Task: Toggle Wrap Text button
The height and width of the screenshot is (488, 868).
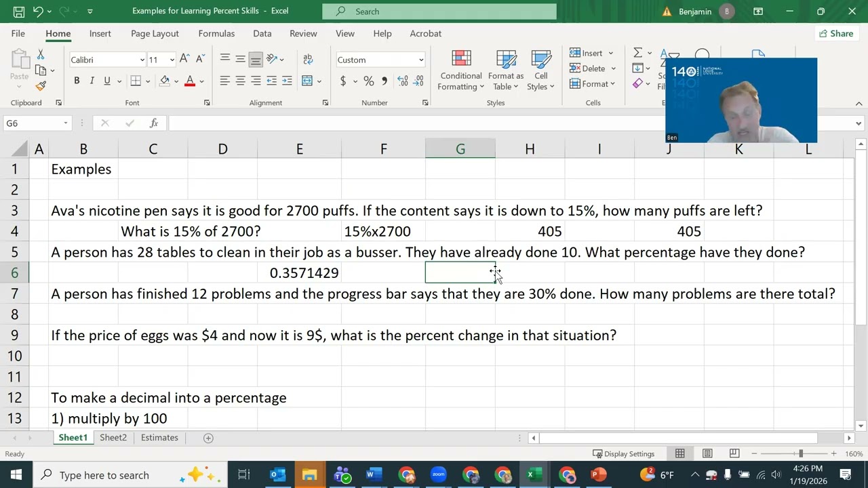Action: click(x=308, y=60)
